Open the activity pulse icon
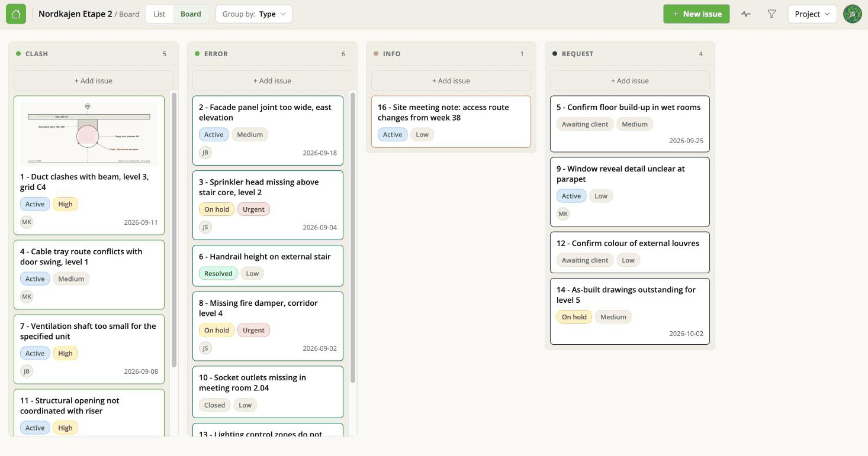868x456 pixels. pyautogui.click(x=745, y=14)
